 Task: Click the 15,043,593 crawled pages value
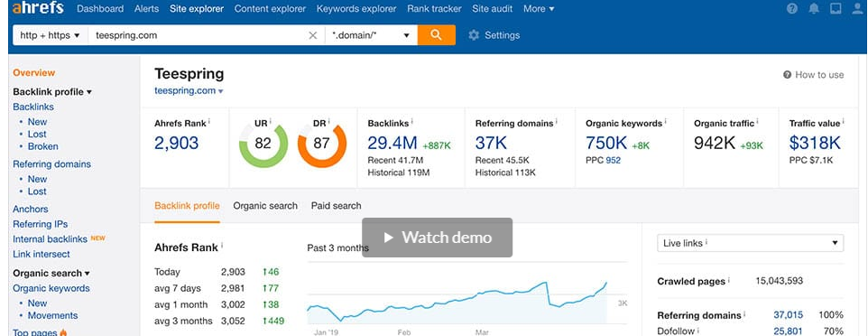click(779, 281)
